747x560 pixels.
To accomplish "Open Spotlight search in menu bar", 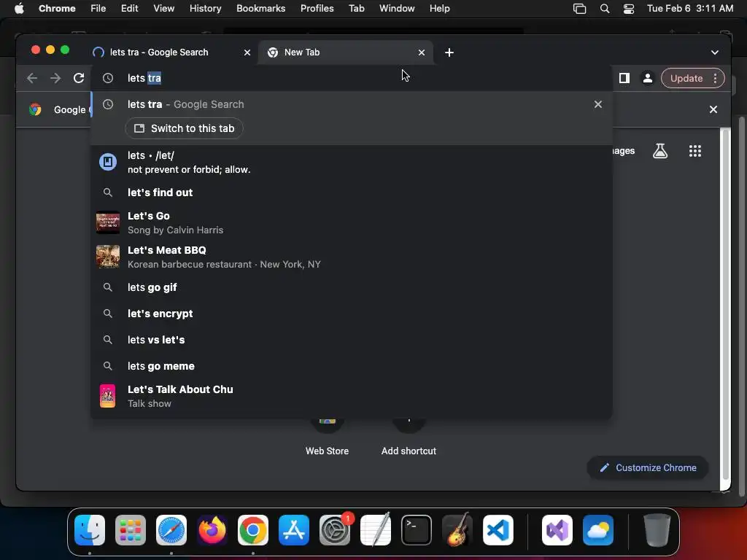I will (605, 9).
